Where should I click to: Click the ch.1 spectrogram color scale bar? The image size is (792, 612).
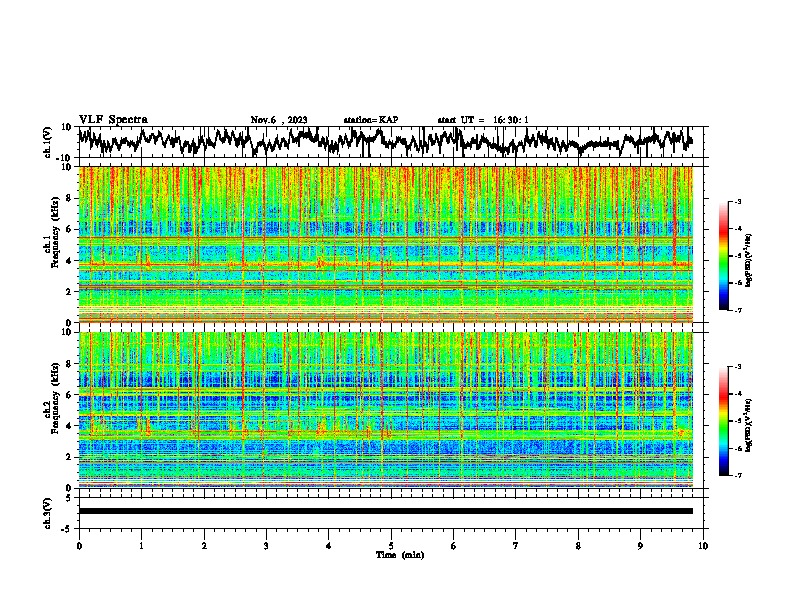(x=723, y=256)
